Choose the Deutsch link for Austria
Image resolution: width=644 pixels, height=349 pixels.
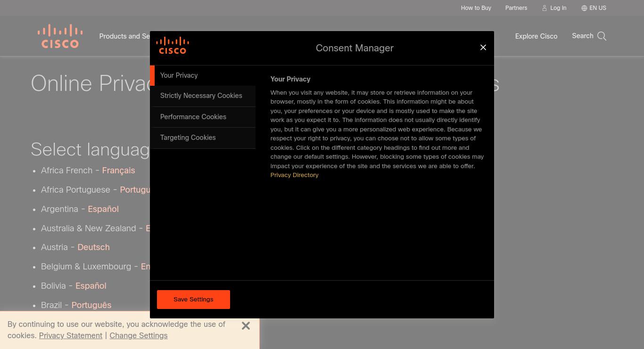click(93, 247)
